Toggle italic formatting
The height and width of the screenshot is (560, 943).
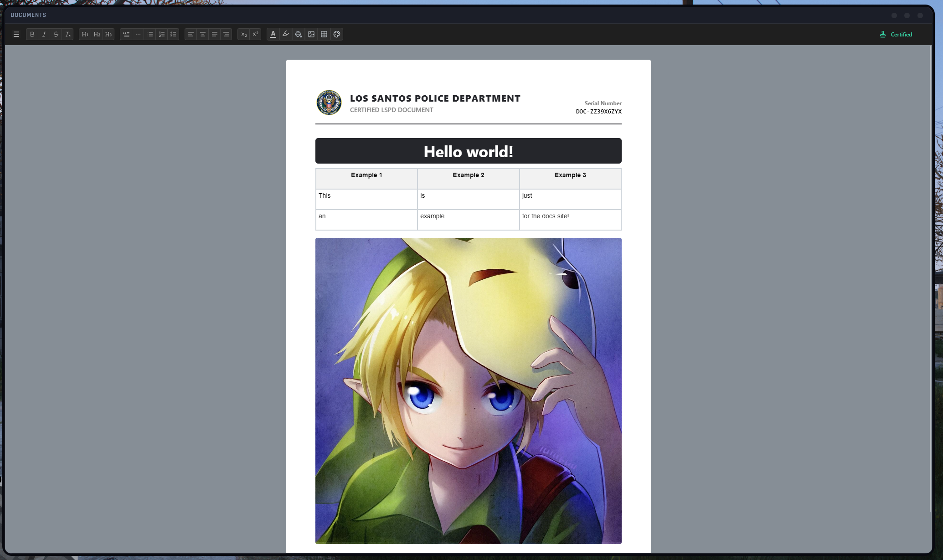click(x=44, y=34)
